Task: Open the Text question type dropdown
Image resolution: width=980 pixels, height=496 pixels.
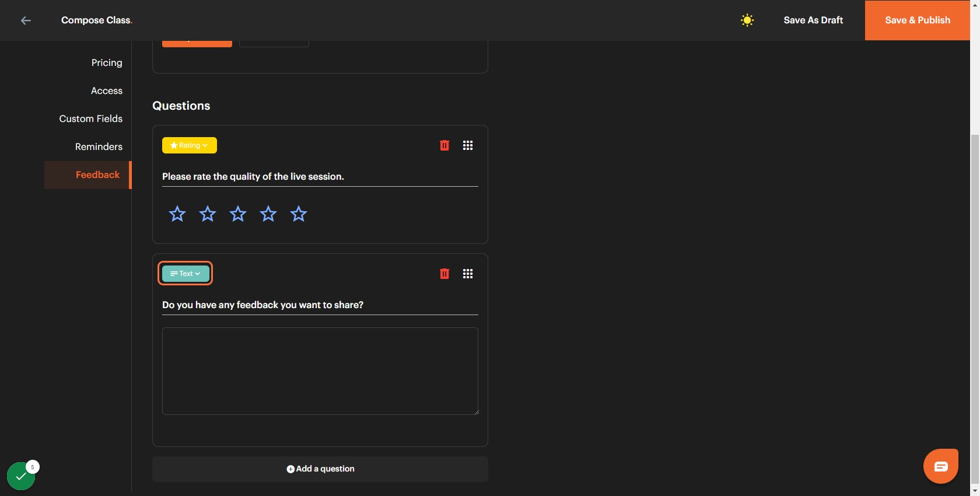Action: pos(185,274)
